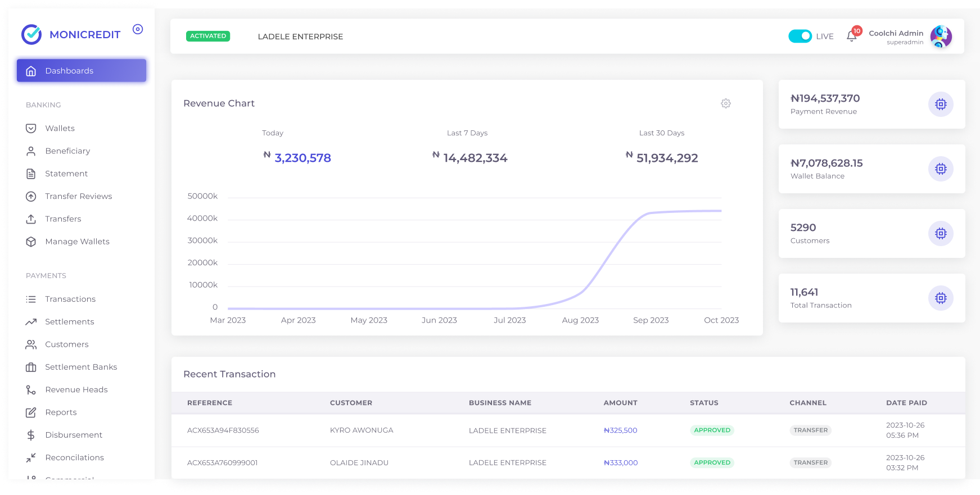Image resolution: width=980 pixels, height=495 pixels.
Task: Select the Dashboards menu item
Action: coord(82,71)
